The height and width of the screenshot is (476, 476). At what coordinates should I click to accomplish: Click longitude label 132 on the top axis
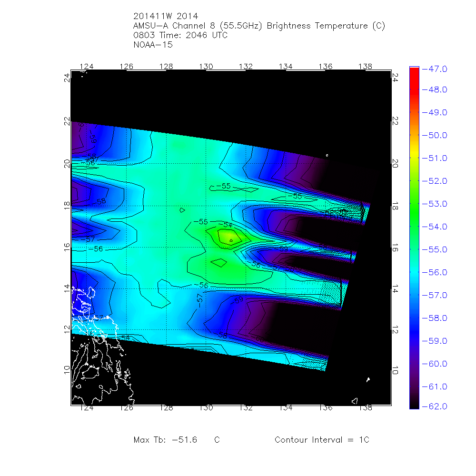pyautogui.click(x=246, y=66)
